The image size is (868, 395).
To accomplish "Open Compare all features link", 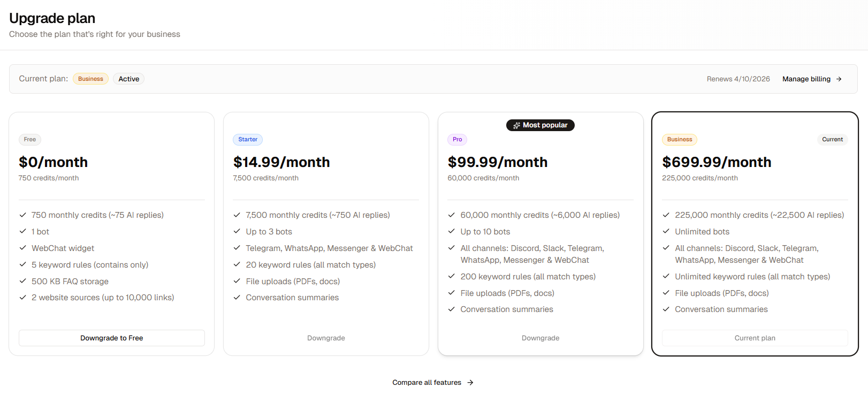I will [427, 383].
